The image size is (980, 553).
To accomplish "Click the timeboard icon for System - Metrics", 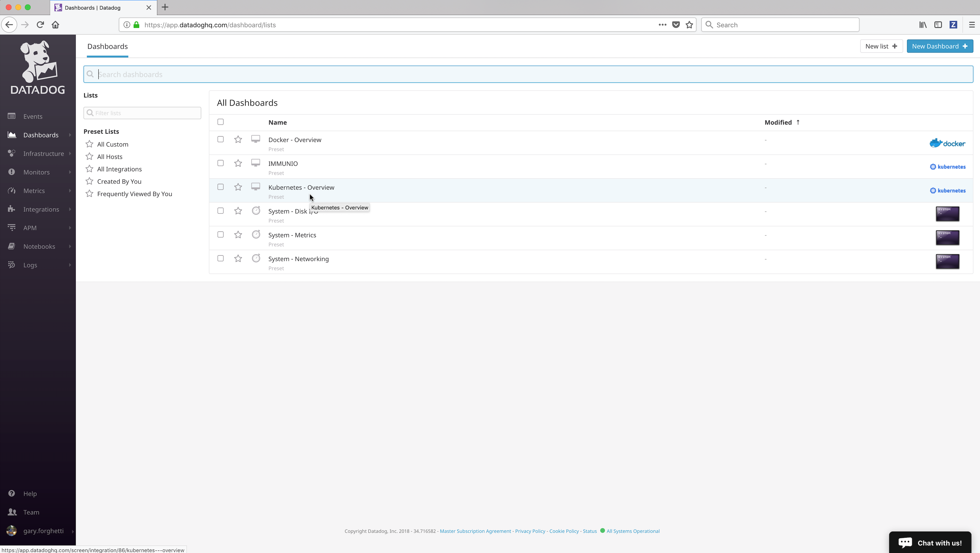I will 256,234.
